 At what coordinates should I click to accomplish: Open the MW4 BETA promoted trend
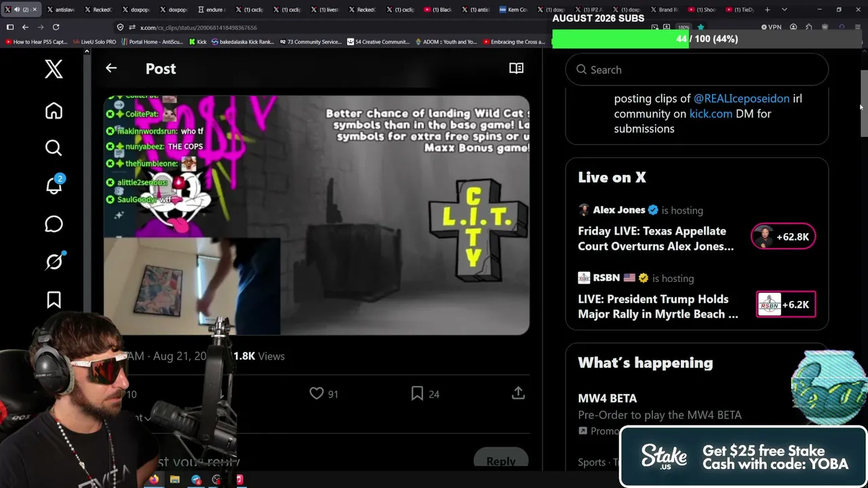[x=607, y=399]
